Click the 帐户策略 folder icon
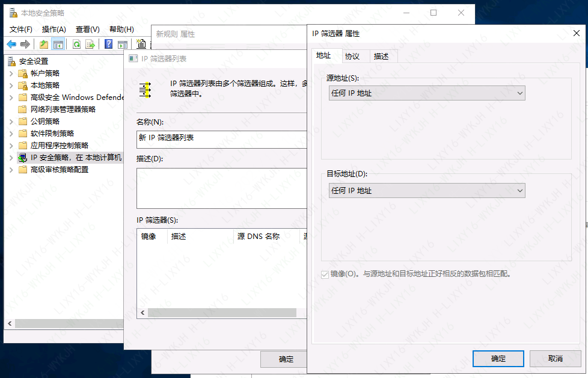The width and height of the screenshot is (588, 378). point(23,73)
